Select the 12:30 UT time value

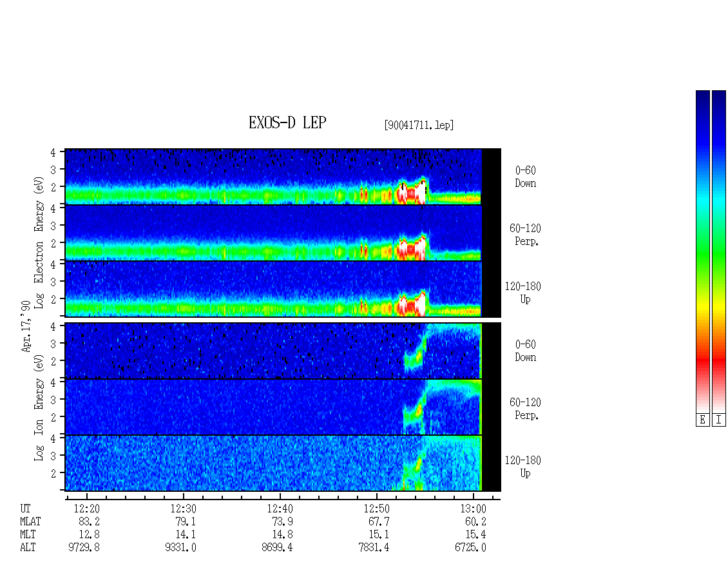point(183,509)
